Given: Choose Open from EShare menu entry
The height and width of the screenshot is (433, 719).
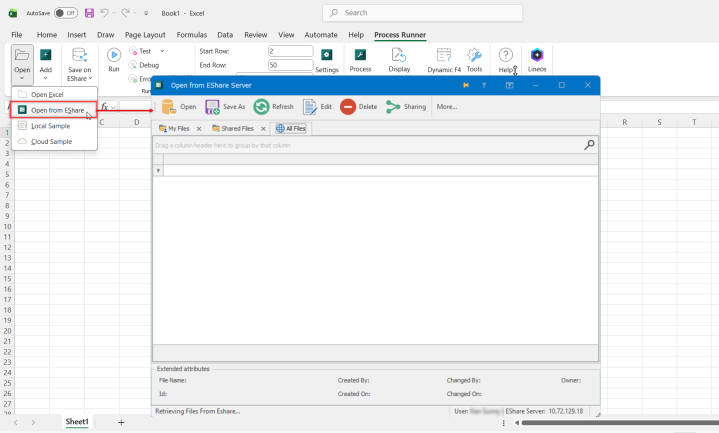Looking at the screenshot, I should point(54,110).
